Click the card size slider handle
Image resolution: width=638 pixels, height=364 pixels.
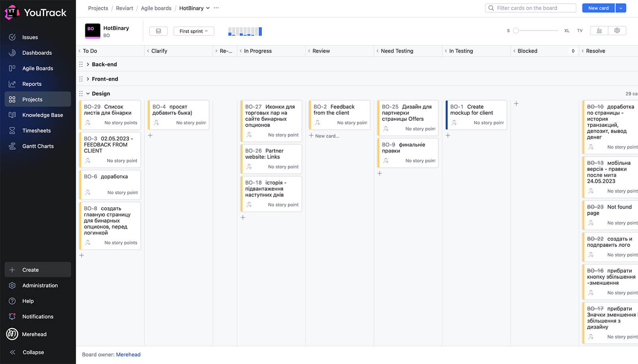516,31
